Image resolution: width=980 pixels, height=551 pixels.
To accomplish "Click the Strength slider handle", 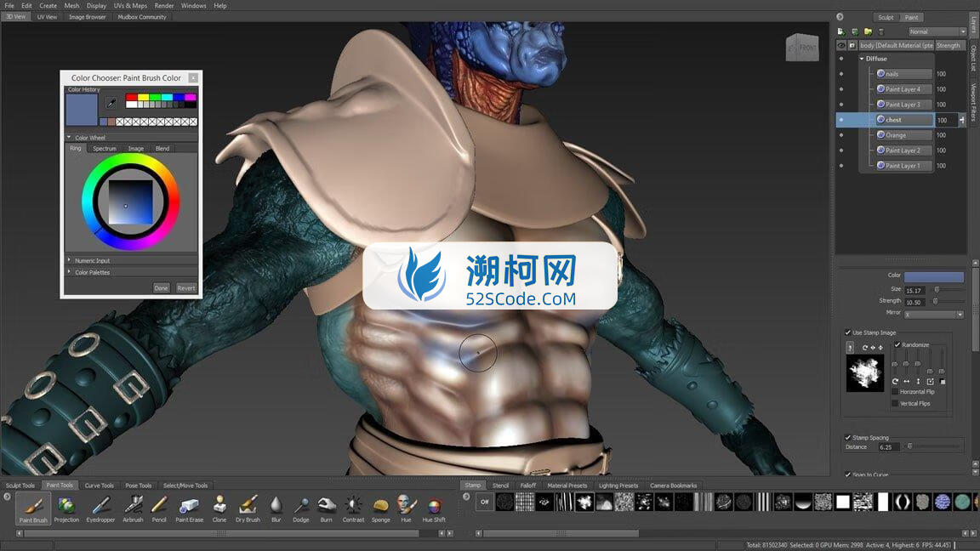I will click(x=936, y=301).
